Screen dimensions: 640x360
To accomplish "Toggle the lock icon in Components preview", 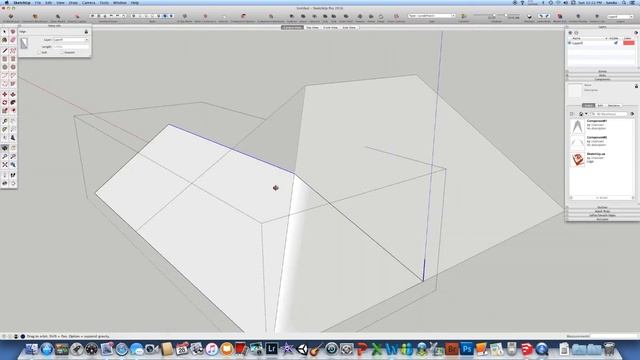I will (x=636, y=86).
